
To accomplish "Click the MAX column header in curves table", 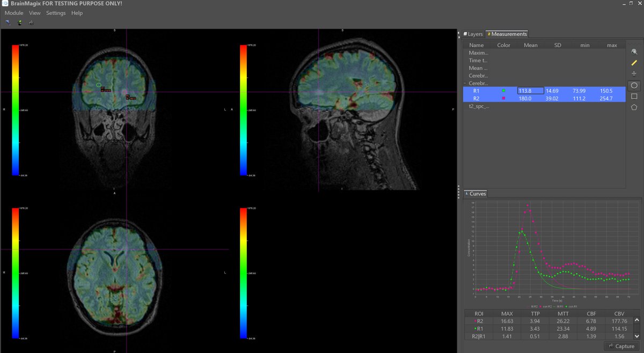I will (x=507, y=313).
